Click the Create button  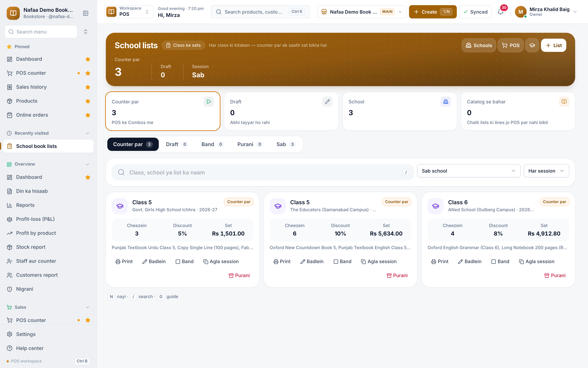pyautogui.click(x=433, y=12)
